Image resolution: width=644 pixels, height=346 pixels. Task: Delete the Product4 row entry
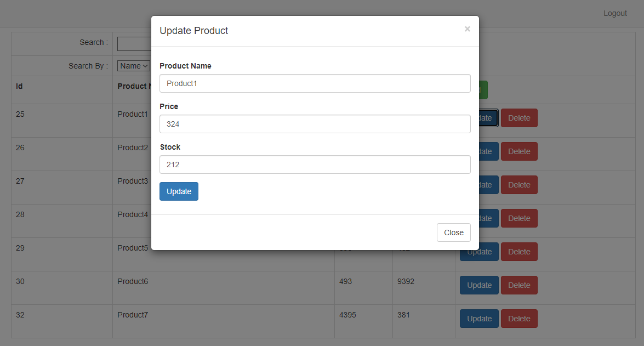click(x=518, y=218)
